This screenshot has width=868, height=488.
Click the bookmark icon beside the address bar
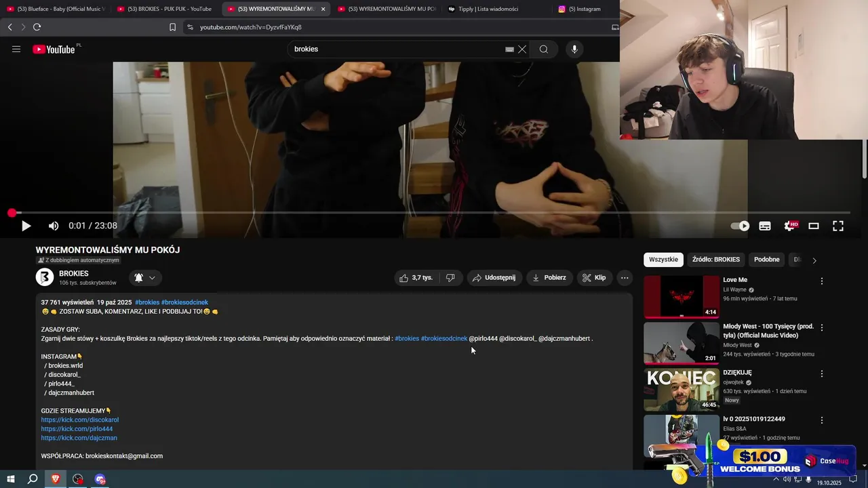pyautogui.click(x=173, y=27)
